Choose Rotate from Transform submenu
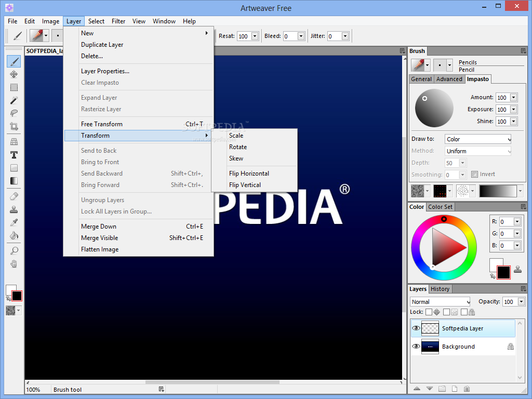The image size is (532, 399). (x=238, y=147)
